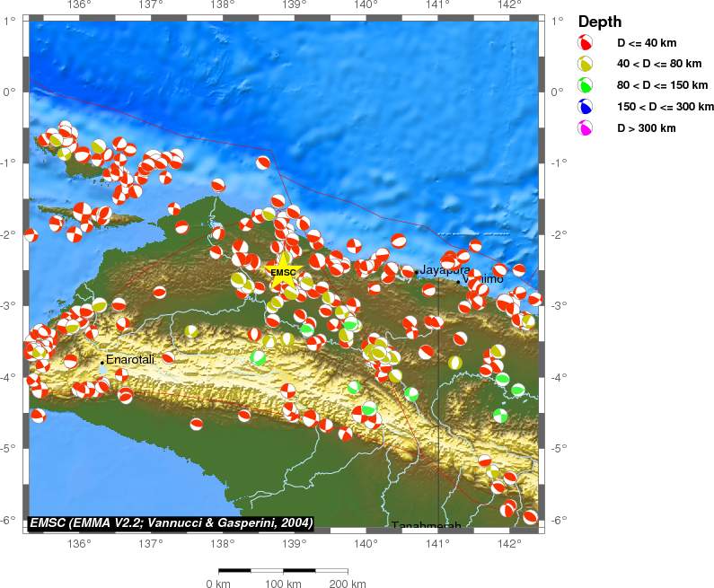
Task: Click the distance scale bar
Action: coord(283,570)
